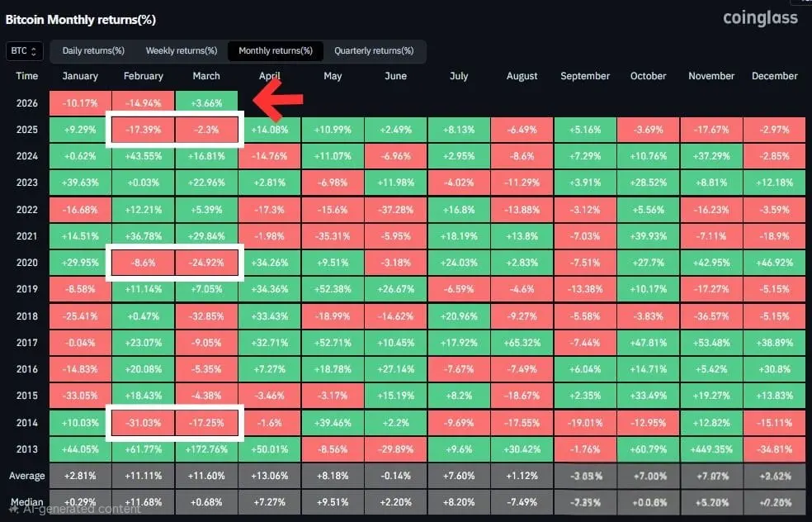Select the 2019 row label
Image resolution: width=812 pixels, height=522 pixels.
coord(27,289)
